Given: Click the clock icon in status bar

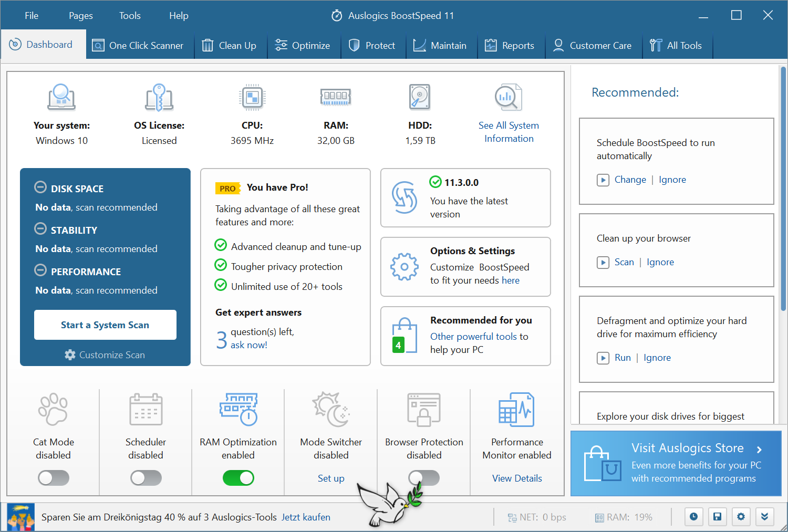Looking at the screenshot, I should tap(693, 517).
